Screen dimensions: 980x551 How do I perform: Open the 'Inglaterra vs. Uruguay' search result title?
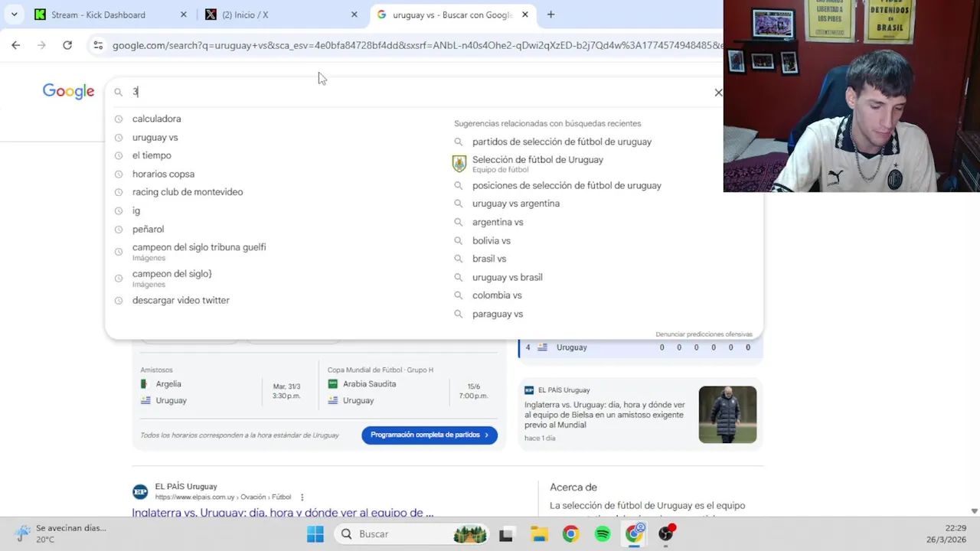283,513
